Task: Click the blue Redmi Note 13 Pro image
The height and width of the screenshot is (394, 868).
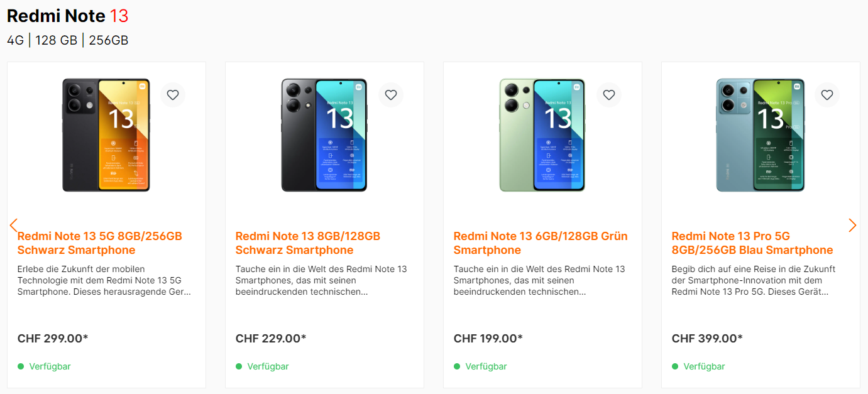Action: (x=760, y=135)
